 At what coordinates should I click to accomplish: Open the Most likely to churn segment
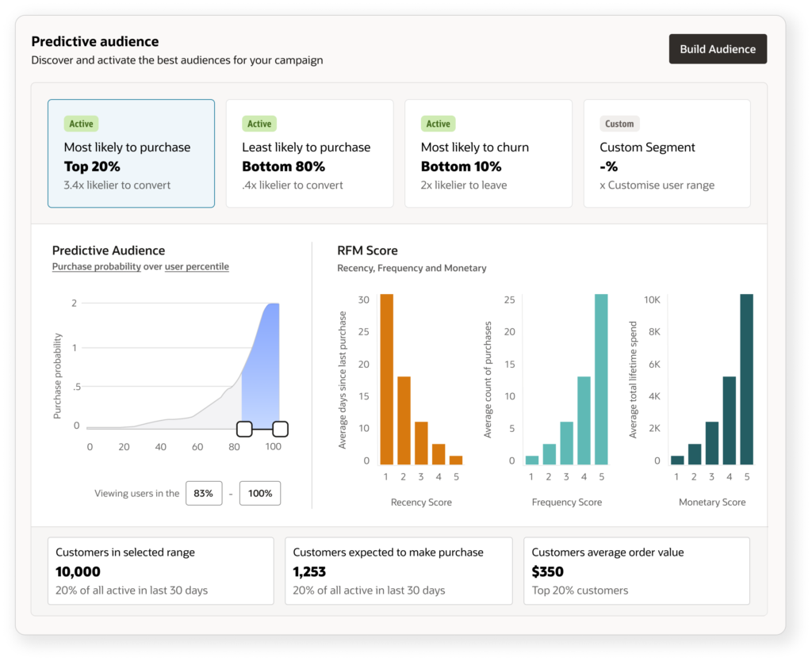tap(488, 154)
